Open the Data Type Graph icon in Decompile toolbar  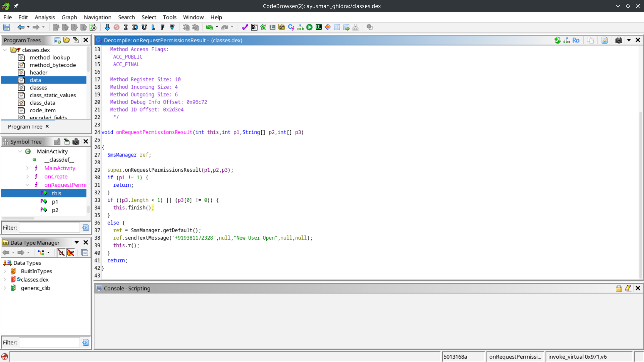(567, 40)
